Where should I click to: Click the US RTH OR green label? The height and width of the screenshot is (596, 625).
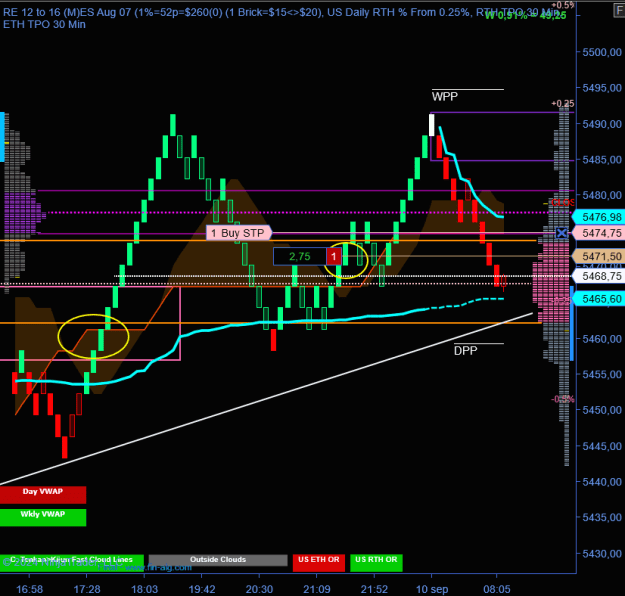[x=376, y=563]
